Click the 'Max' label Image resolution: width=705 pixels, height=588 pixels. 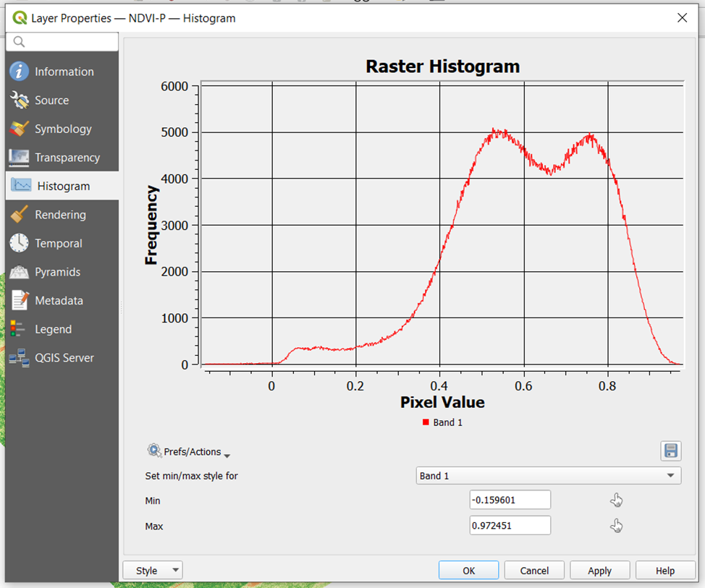point(153,526)
